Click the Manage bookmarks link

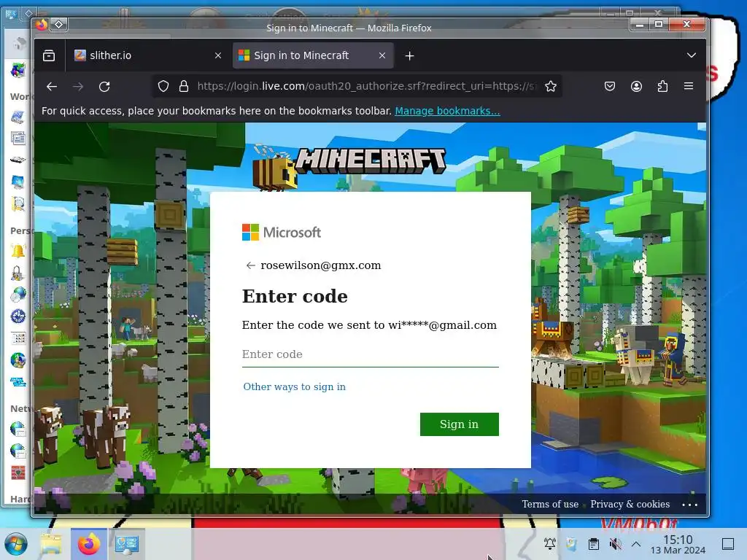(x=447, y=111)
